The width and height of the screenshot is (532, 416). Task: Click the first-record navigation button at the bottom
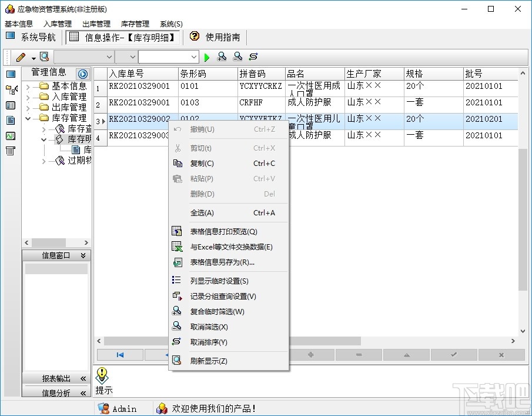tap(120, 354)
